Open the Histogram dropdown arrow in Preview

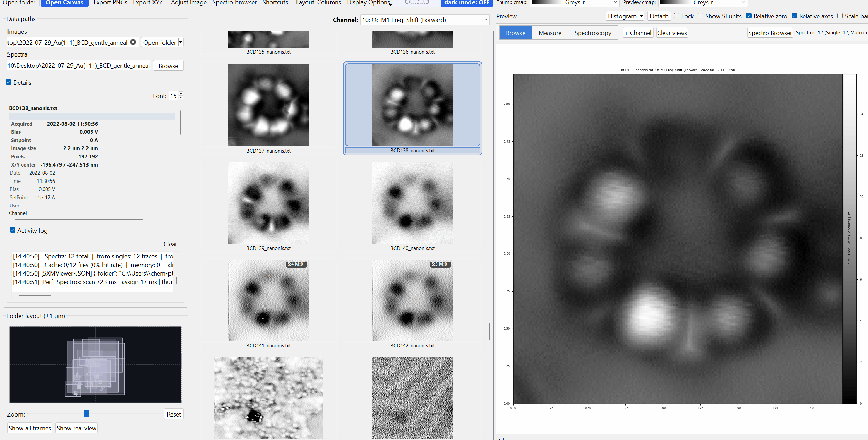[641, 16]
